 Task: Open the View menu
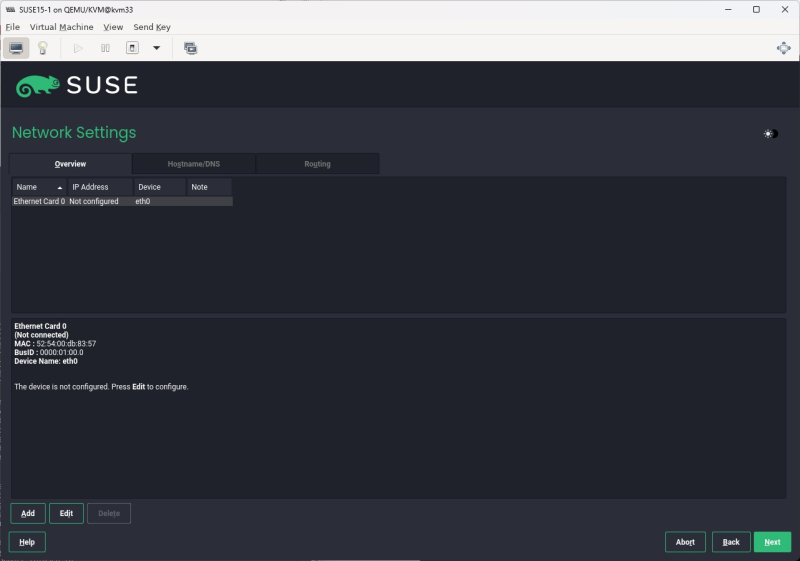click(113, 27)
